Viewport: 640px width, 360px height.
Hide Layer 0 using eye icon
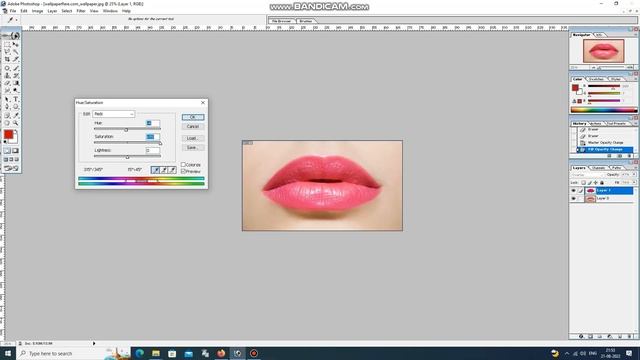(573, 198)
